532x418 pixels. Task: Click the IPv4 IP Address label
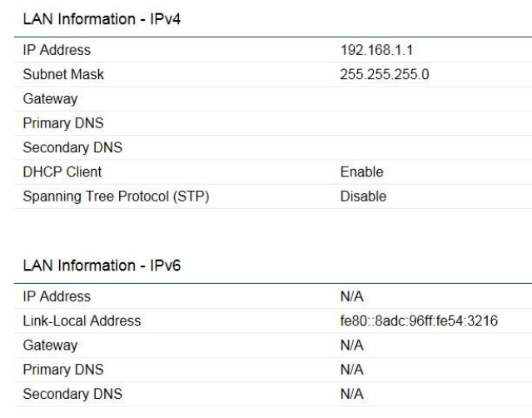click(x=57, y=50)
